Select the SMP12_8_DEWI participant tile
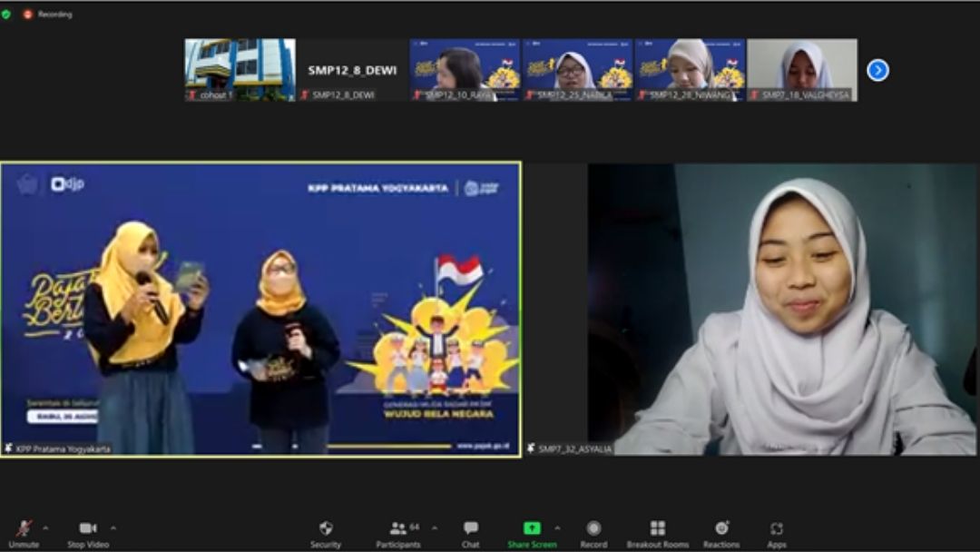980x552 pixels. pyautogui.click(x=352, y=70)
